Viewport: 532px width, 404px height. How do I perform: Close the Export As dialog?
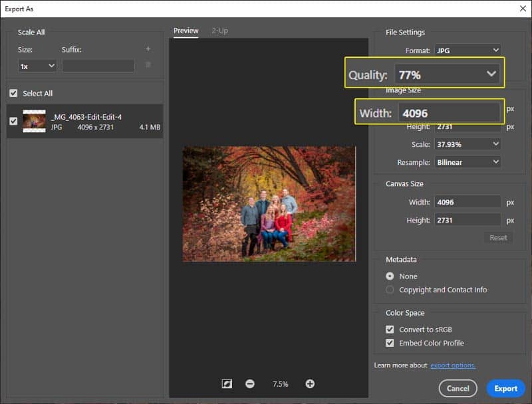coord(523,9)
